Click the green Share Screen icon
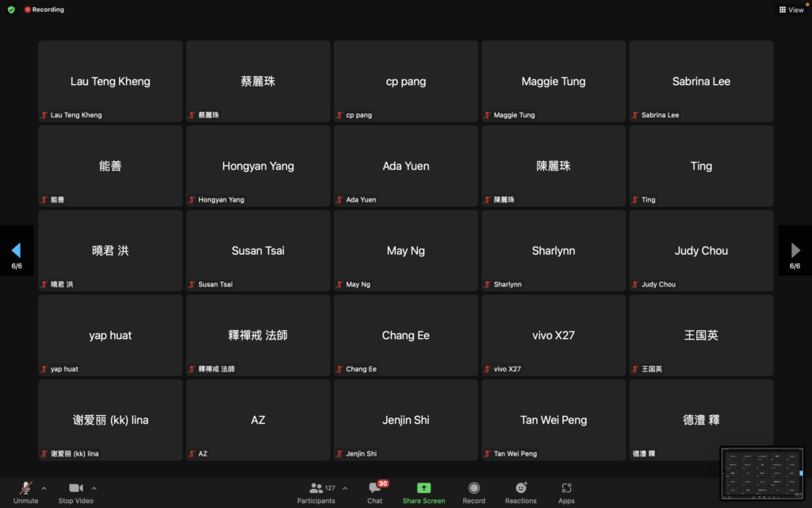812x508 pixels. point(423,488)
